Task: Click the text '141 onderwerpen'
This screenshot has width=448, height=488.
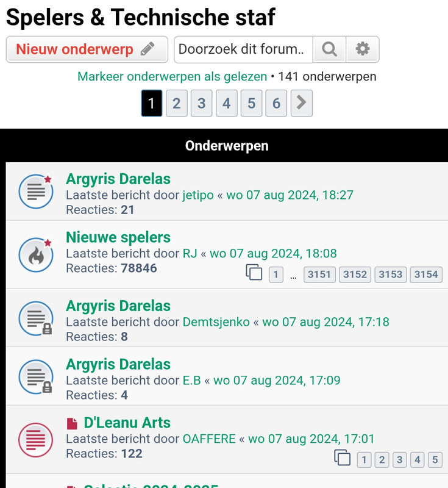Action: 327,77
